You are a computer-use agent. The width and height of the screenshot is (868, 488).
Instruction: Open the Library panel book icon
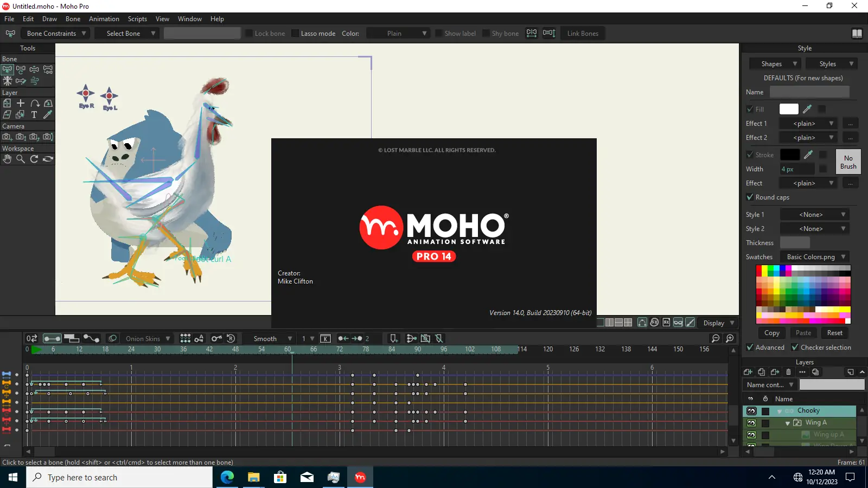click(x=857, y=33)
